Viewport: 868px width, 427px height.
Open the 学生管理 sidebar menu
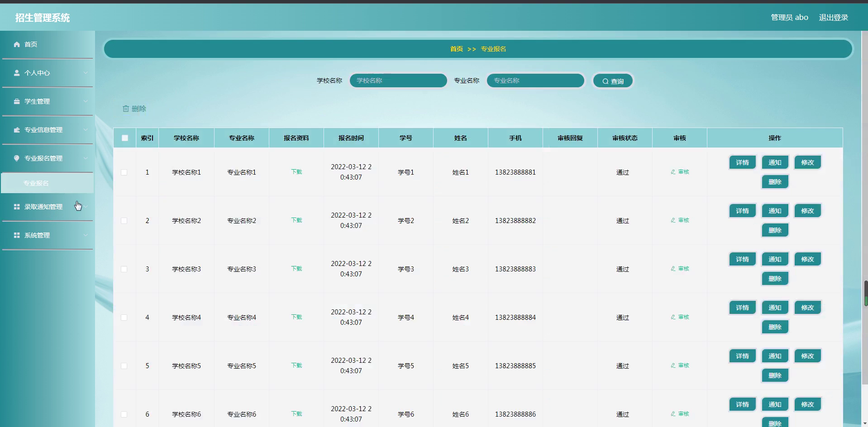(x=48, y=101)
